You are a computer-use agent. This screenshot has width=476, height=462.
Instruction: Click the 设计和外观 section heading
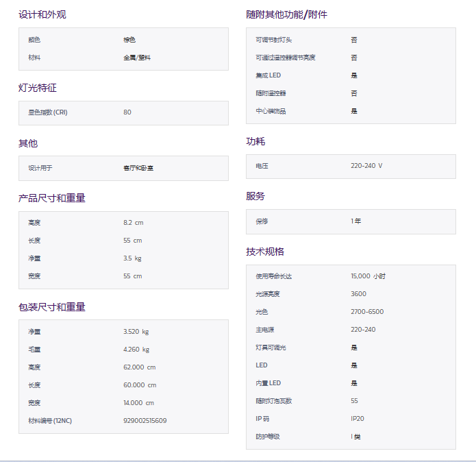pyautogui.click(x=42, y=14)
